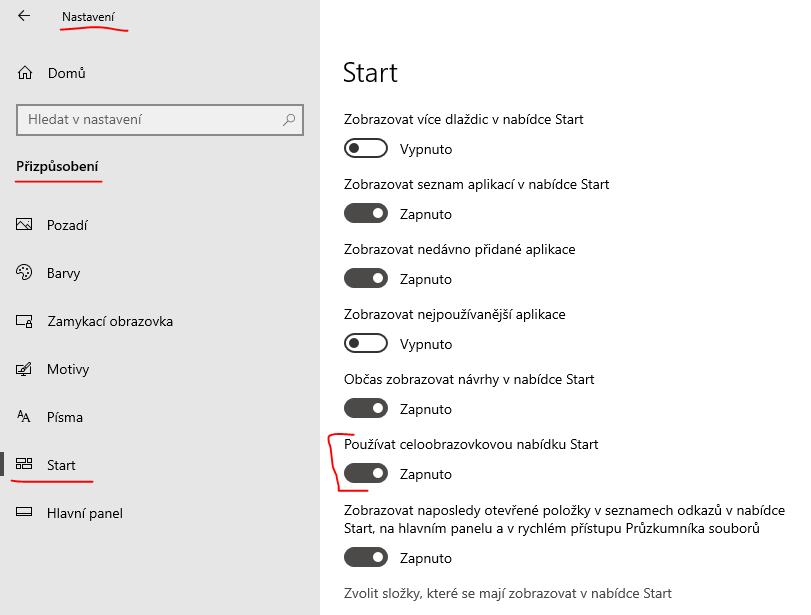Click the back arrow icon
Image resolution: width=811 pixels, height=615 pixels.
(x=24, y=16)
